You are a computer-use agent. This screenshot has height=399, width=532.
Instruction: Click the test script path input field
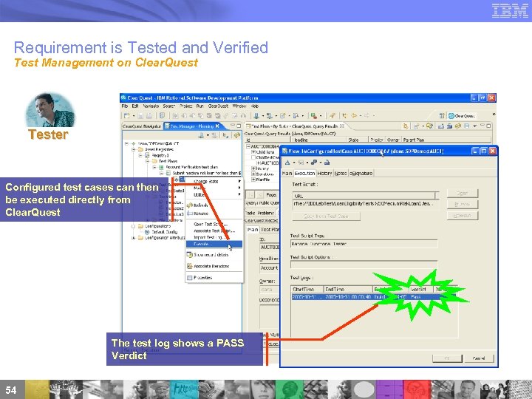(365, 204)
